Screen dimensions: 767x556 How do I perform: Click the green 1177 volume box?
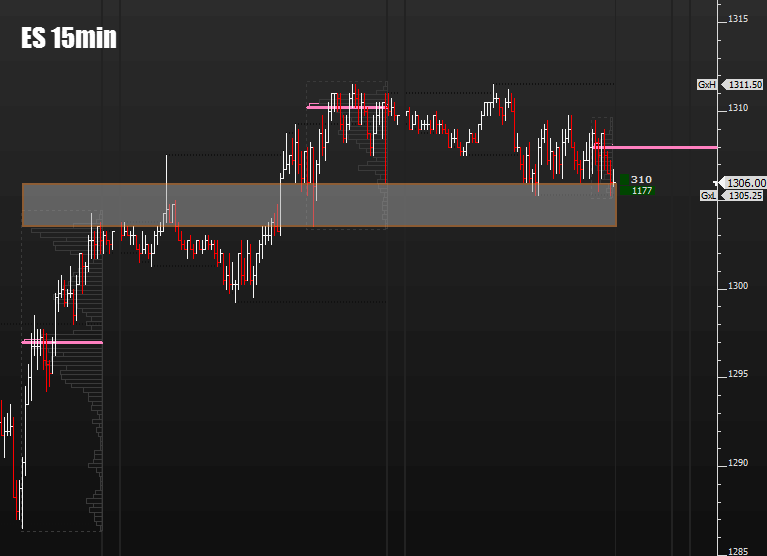coord(637,191)
